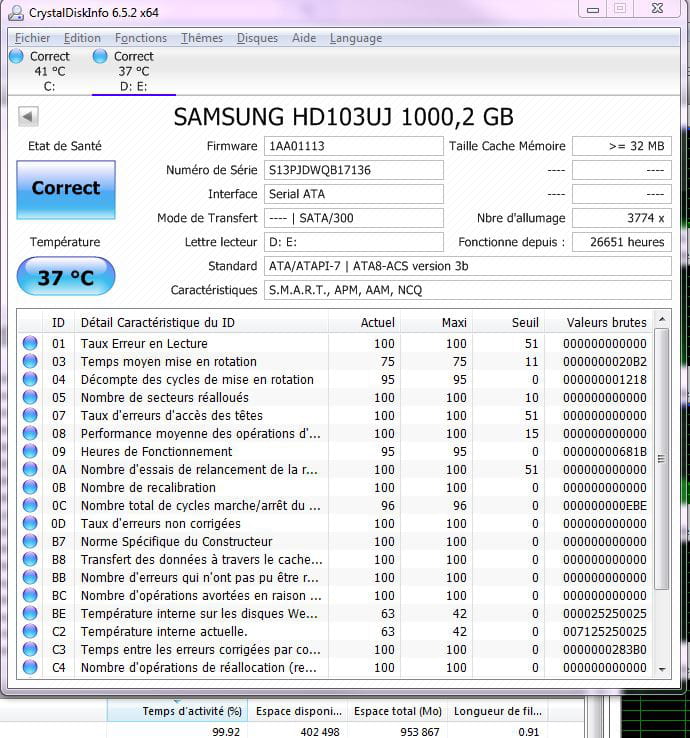Click the previous disk arrow button
The image size is (690, 738).
(28, 118)
